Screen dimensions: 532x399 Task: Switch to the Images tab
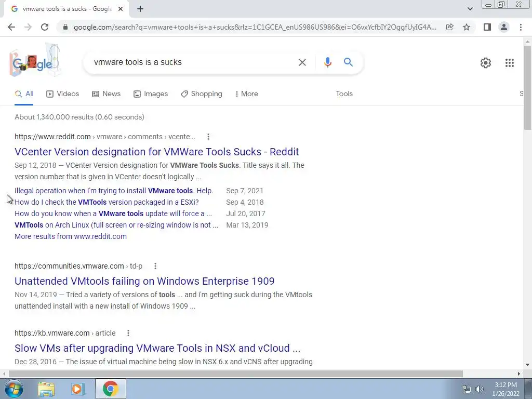(151, 94)
